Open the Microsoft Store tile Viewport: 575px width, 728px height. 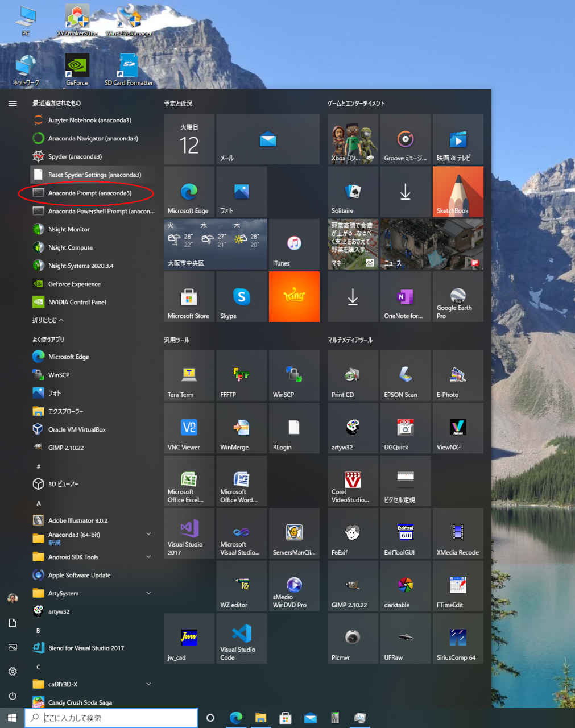point(189,297)
